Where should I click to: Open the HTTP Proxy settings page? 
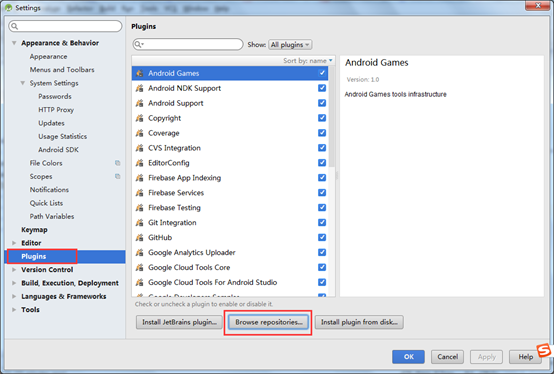point(56,110)
